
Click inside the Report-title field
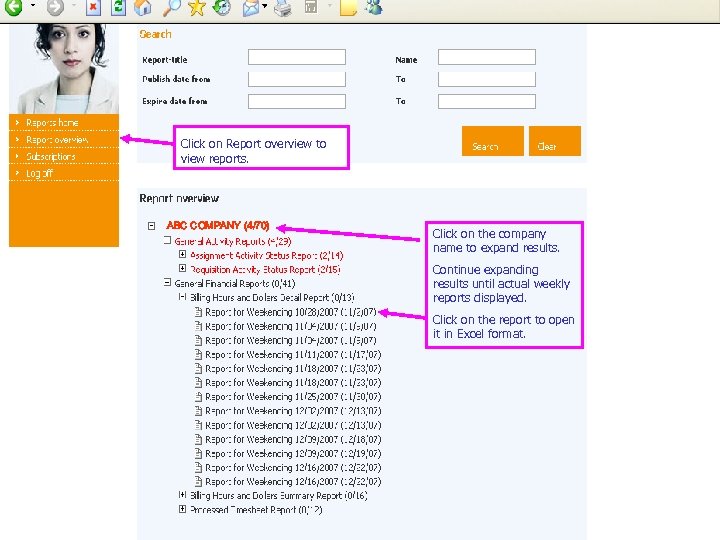coord(297,57)
